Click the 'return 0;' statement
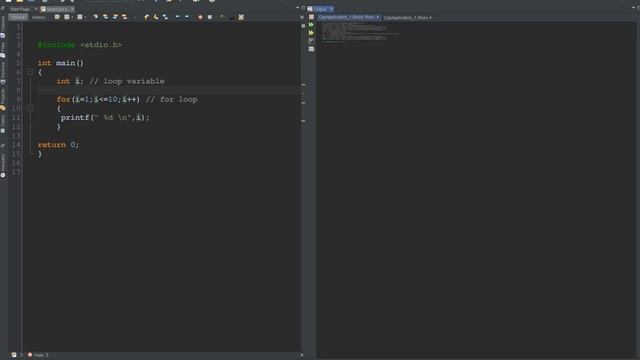The image size is (640, 360). (58, 145)
